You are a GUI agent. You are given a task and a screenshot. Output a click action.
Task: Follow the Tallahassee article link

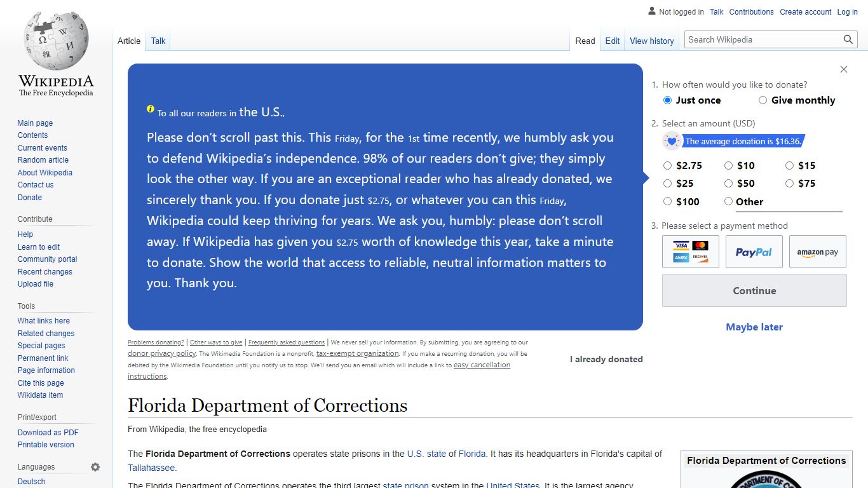(x=151, y=468)
